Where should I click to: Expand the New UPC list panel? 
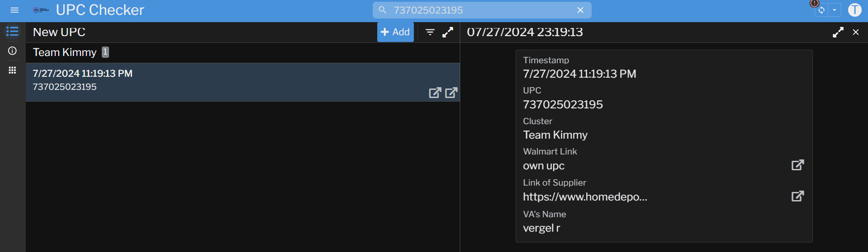click(448, 32)
